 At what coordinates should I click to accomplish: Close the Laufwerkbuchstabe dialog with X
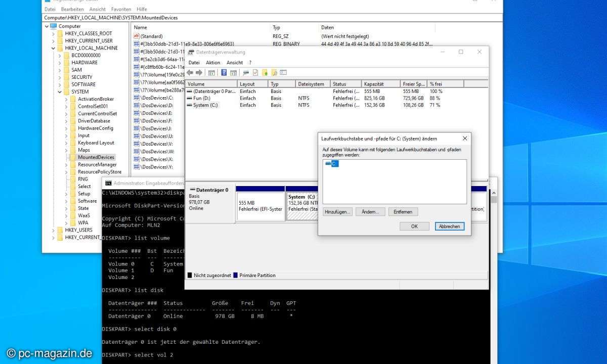tap(465, 138)
